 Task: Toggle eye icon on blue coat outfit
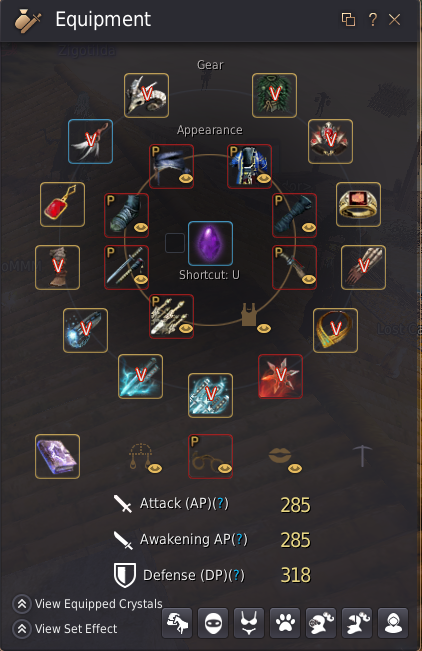point(264,179)
